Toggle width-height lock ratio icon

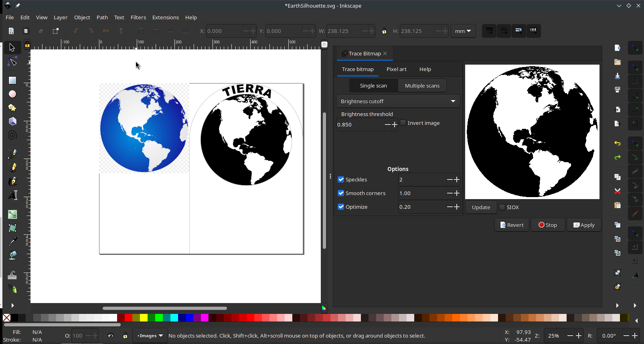click(x=384, y=31)
